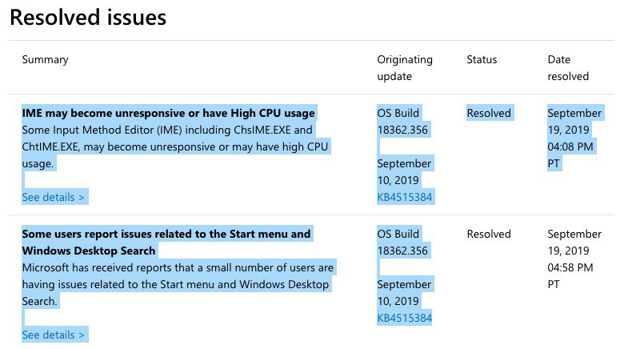Click the Microsoft has received reports description
Viewport: 644px width, 349px height.
pos(178,283)
